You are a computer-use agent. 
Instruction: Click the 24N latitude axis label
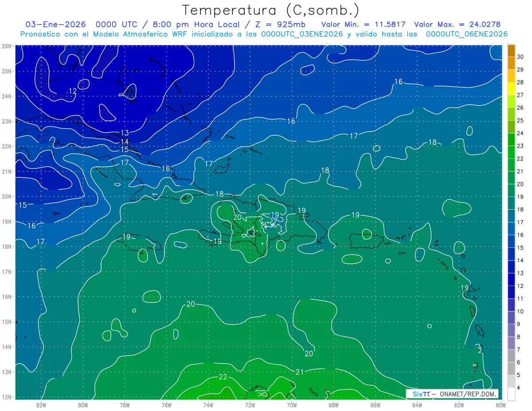click(7, 96)
